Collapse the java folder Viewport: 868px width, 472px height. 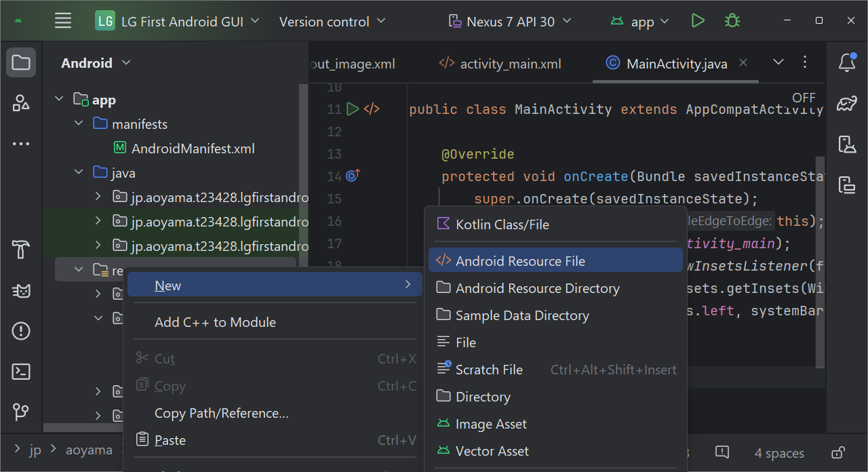[x=79, y=173]
